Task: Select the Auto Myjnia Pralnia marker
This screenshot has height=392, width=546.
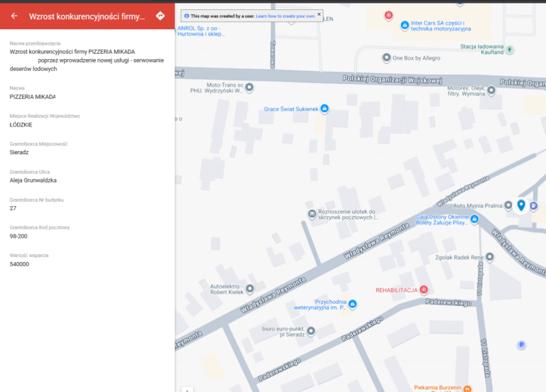Action: pos(508,205)
